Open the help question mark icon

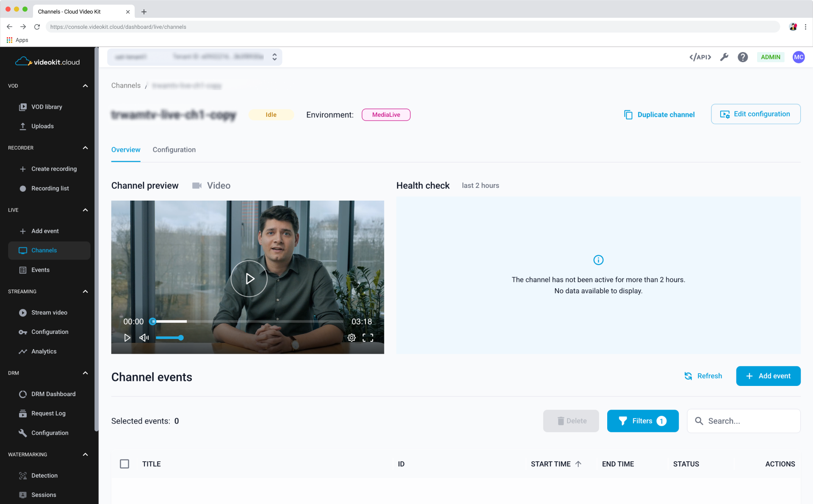pos(743,57)
